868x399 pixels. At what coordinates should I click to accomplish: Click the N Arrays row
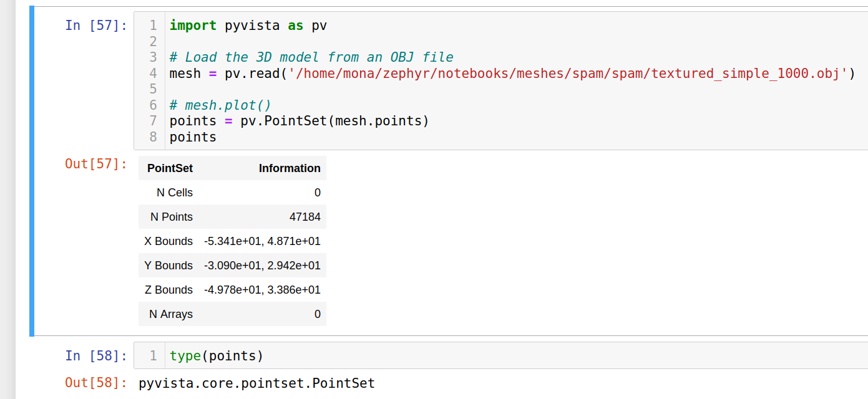(232, 314)
